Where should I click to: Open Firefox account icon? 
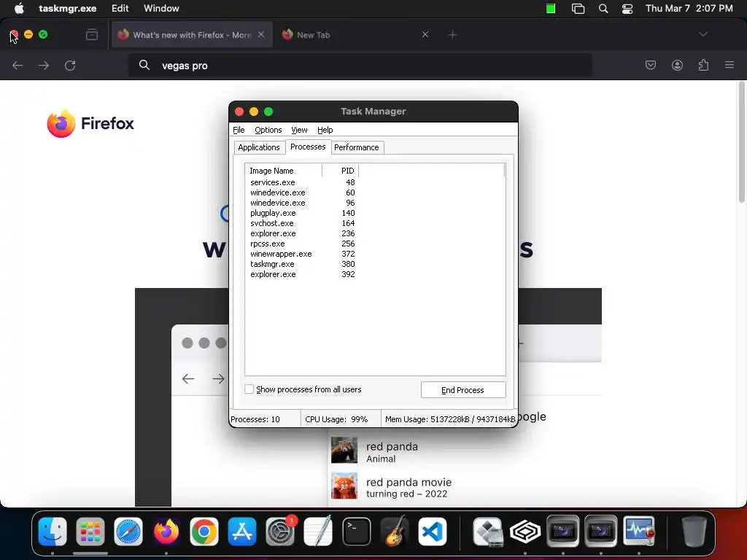[x=677, y=65]
